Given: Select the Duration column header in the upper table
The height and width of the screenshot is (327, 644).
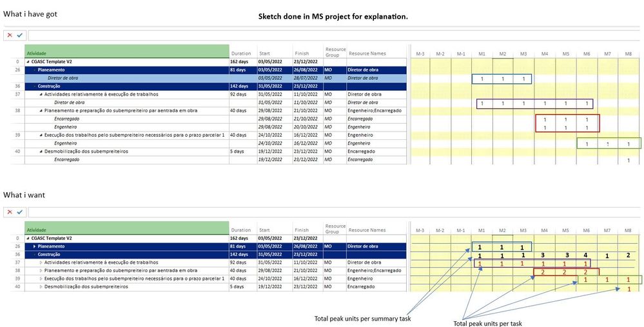Looking at the screenshot, I should point(243,52).
